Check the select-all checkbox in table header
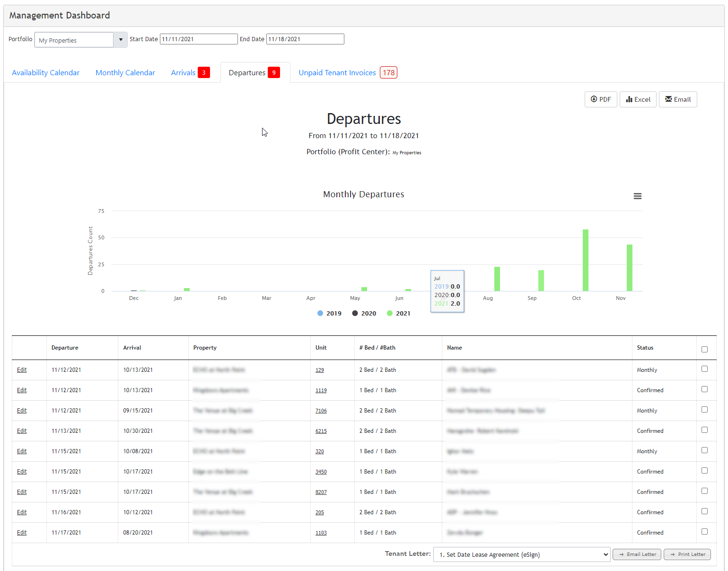 (705, 349)
